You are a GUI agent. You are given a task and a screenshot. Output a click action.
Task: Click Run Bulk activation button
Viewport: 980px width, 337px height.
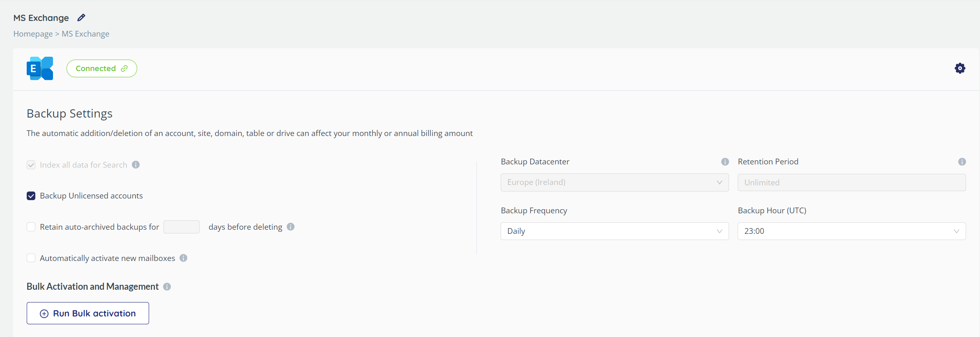[88, 313]
